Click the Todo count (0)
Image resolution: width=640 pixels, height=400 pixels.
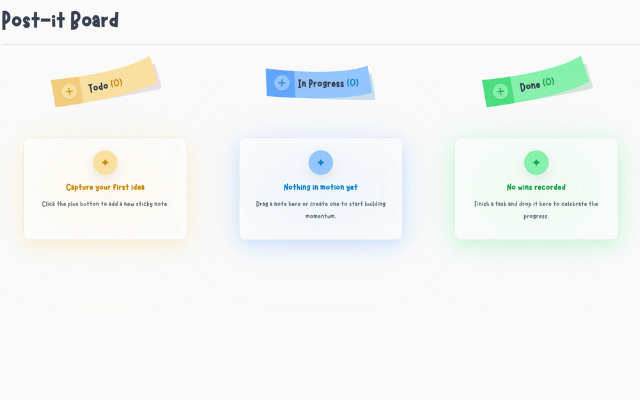coord(116,83)
